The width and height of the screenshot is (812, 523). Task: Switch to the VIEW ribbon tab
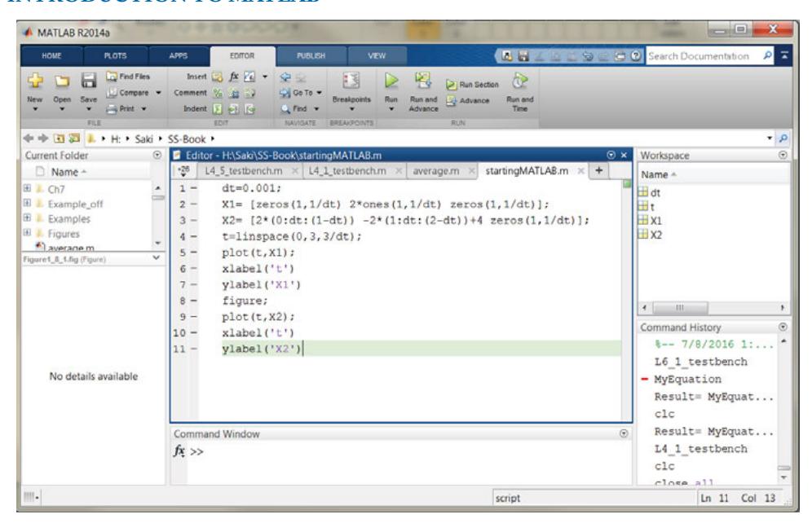point(377,56)
